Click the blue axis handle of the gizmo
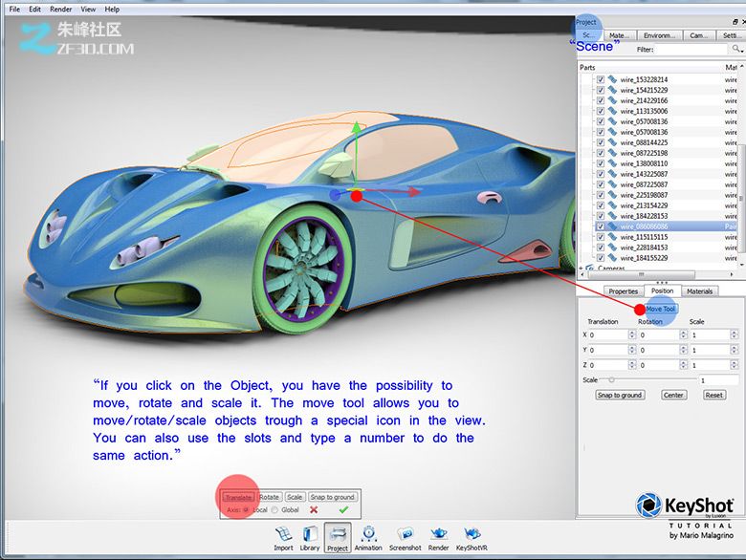Viewport: 746px width, 560px height. point(335,194)
